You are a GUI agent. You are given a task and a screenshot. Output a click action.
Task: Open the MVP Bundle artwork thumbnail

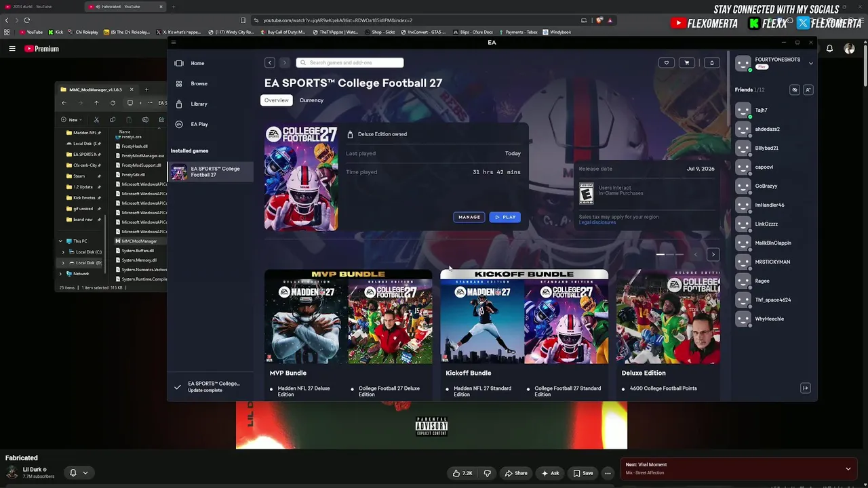[x=348, y=317]
